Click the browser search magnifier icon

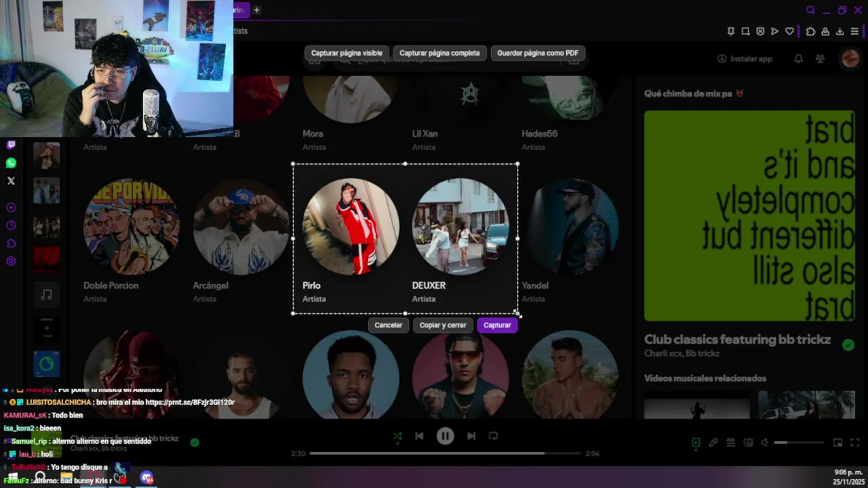click(x=810, y=10)
